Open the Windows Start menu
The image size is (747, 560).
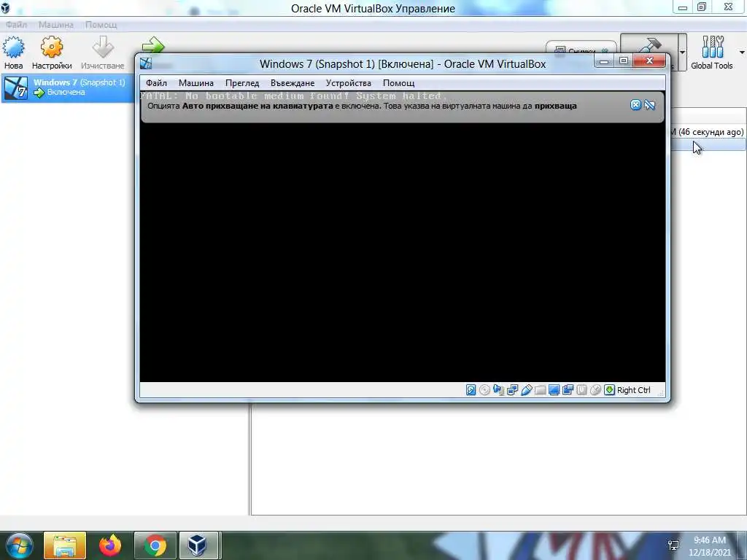(x=20, y=545)
